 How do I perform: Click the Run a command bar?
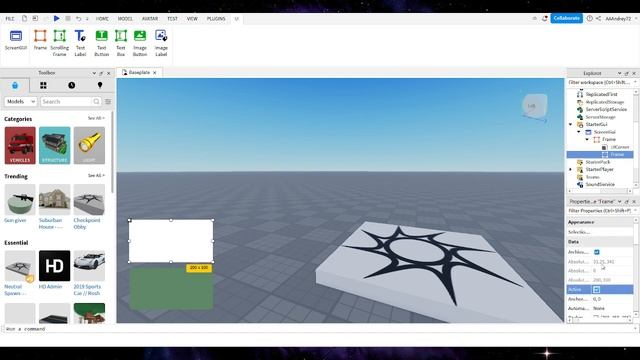[318, 329]
